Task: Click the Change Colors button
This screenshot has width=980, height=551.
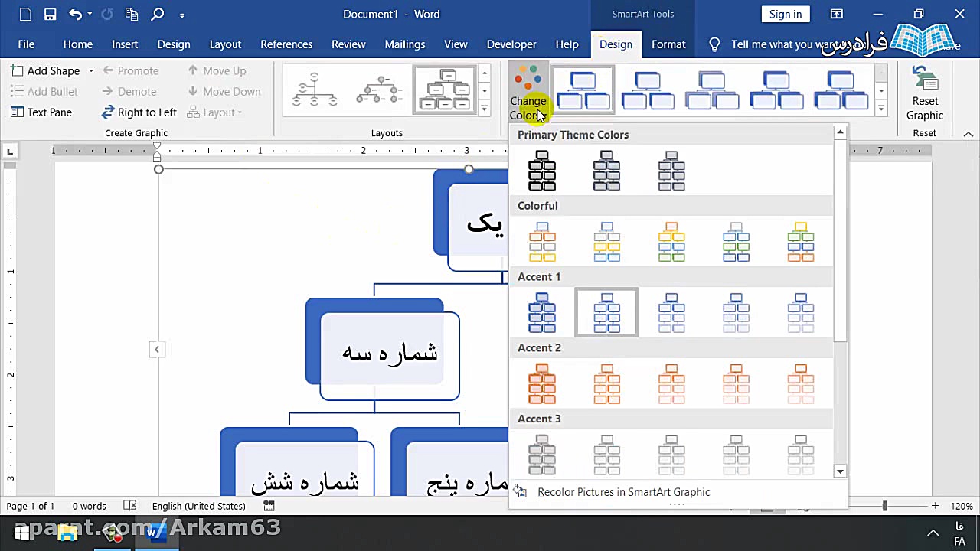Action: point(528,93)
